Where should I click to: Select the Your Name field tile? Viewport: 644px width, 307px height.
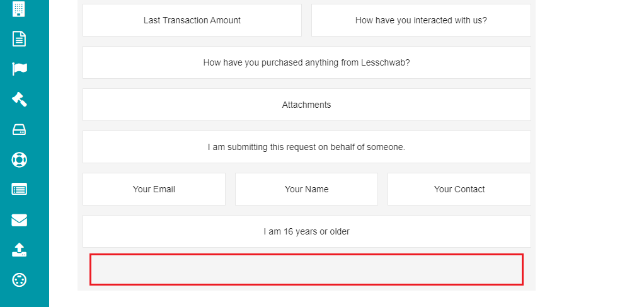[x=306, y=189]
